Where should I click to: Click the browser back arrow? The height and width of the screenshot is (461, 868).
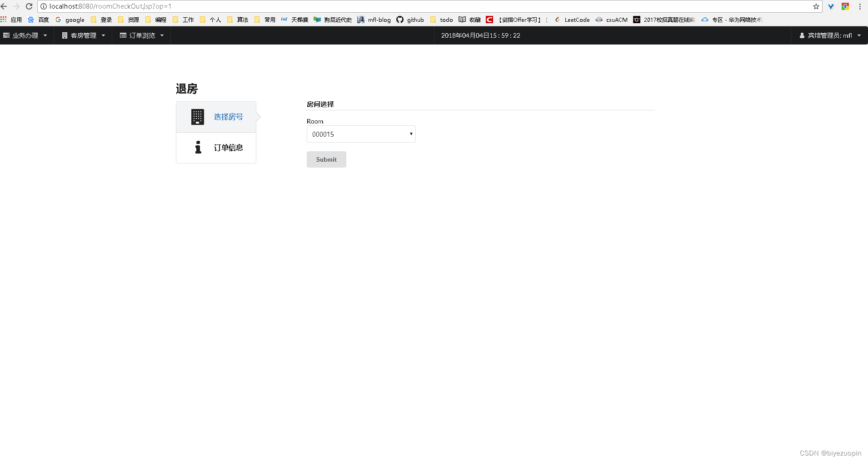tap(4, 6)
